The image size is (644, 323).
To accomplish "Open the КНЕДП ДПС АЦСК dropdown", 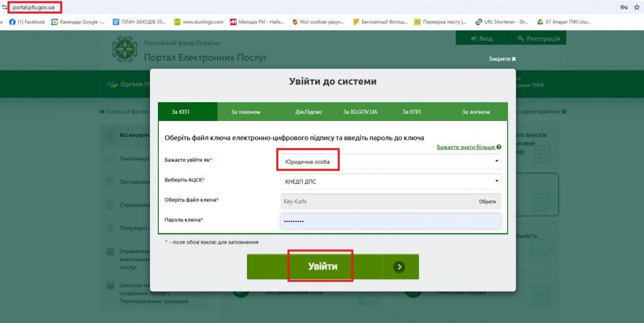I will [x=391, y=182].
